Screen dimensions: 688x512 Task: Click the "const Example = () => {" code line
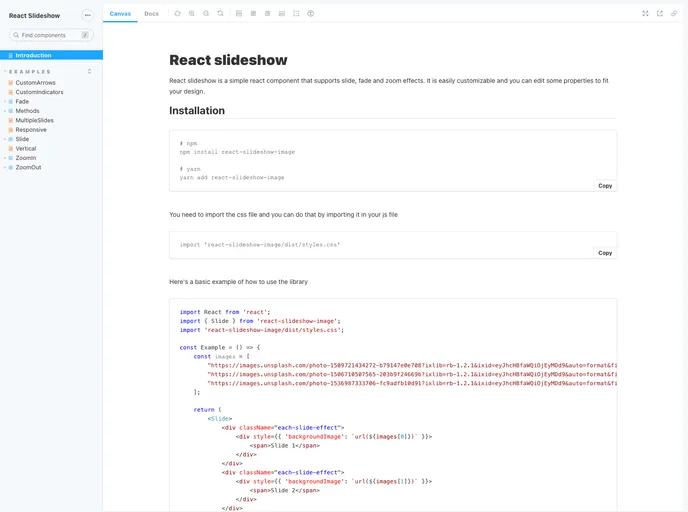coord(220,347)
